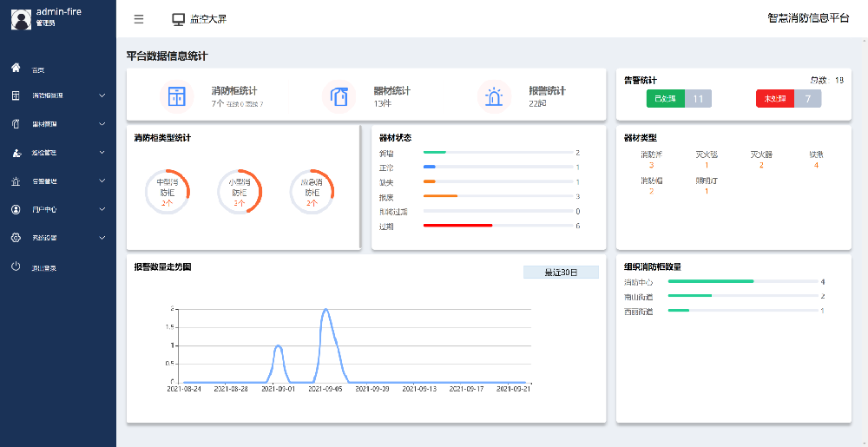Click the home icon in sidebar
This screenshot has height=447, width=868.
tap(16, 68)
